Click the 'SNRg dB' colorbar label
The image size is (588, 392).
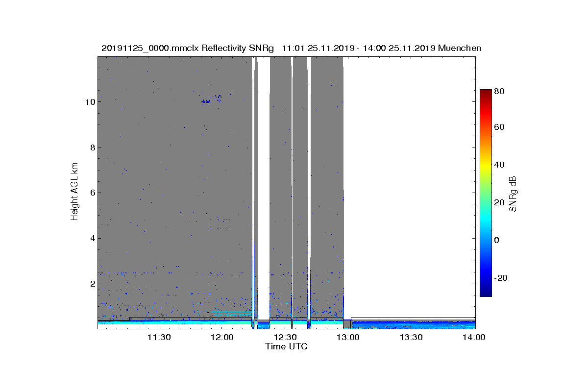point(513,194)
